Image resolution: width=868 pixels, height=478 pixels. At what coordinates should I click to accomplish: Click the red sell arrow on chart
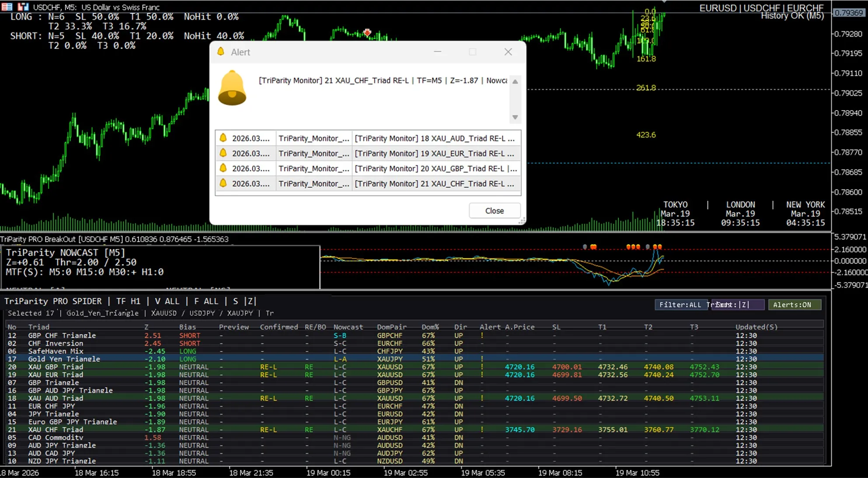tap(367, 32)
